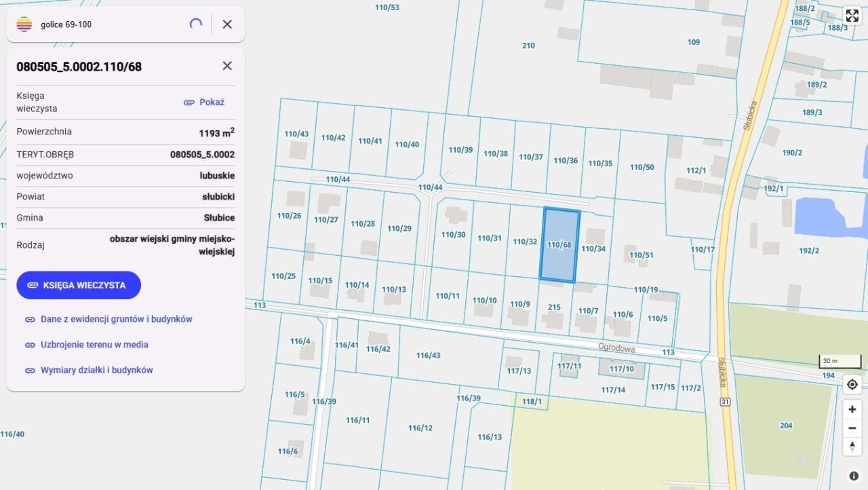Select parcel 110/34 on the map
The height and width of the screenshot is (490, 868).
[x=593, y=249]
